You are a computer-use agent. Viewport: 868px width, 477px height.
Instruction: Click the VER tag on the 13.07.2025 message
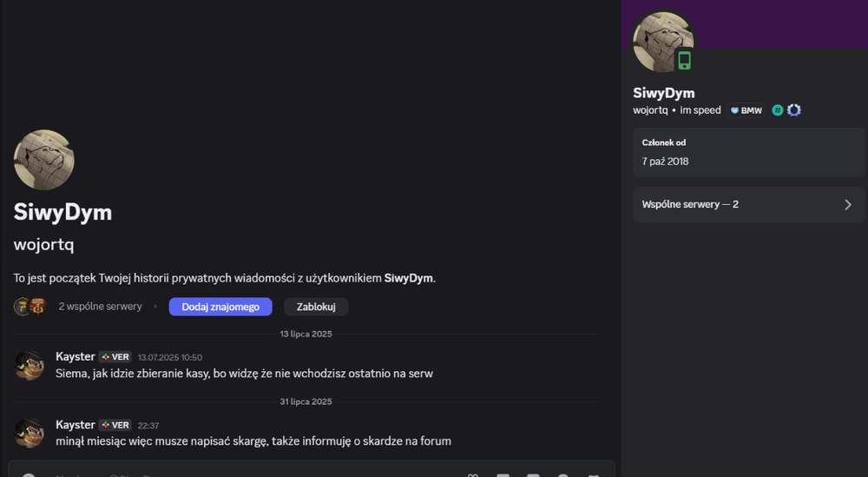pyautogui.click(x=115, y=357)
